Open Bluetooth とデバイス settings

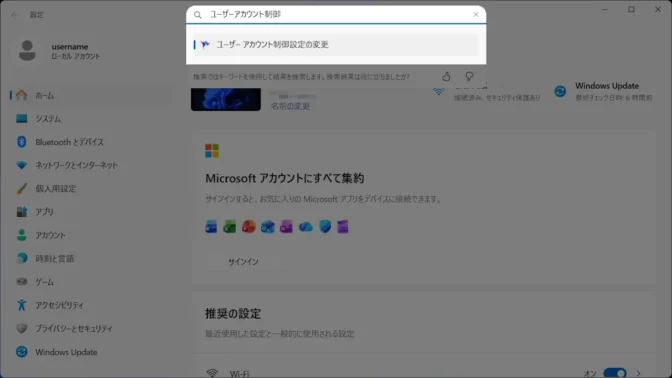[91, 142]
